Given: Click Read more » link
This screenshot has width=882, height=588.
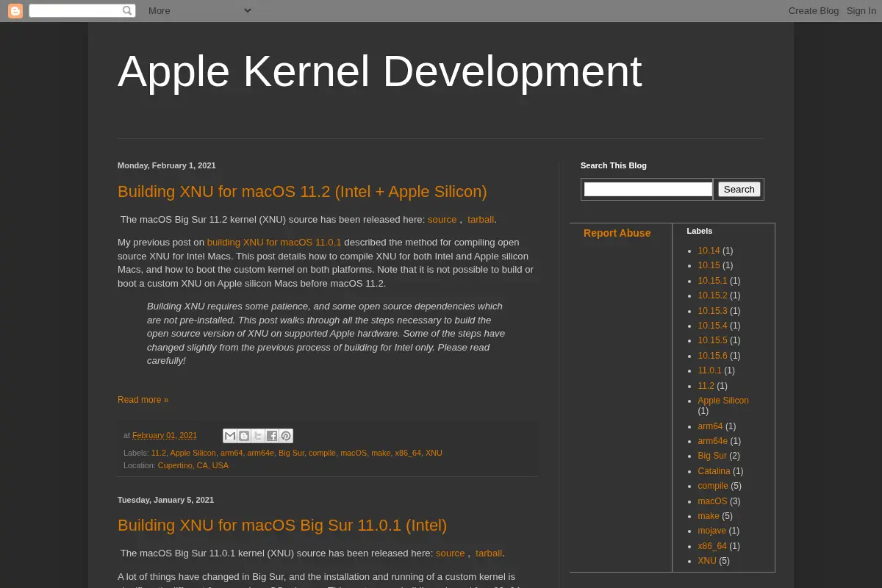Looking at the screenshot, I should (x=143, y=400).
